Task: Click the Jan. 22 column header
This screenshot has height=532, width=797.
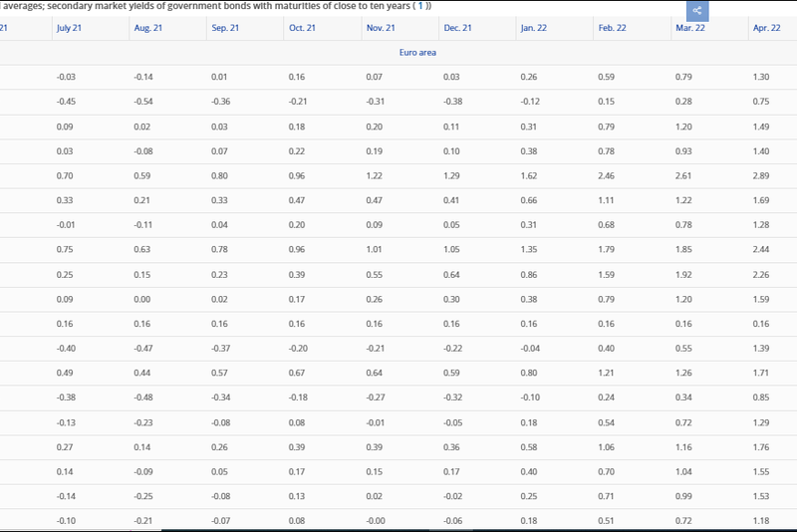Action: 533,28
